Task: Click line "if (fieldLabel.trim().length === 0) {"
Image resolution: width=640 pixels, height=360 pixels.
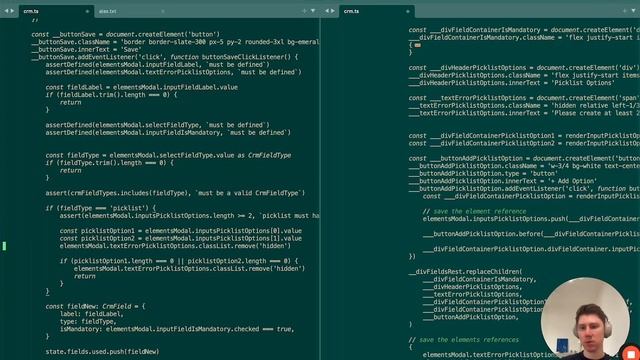Action: (x=111, y=95)
